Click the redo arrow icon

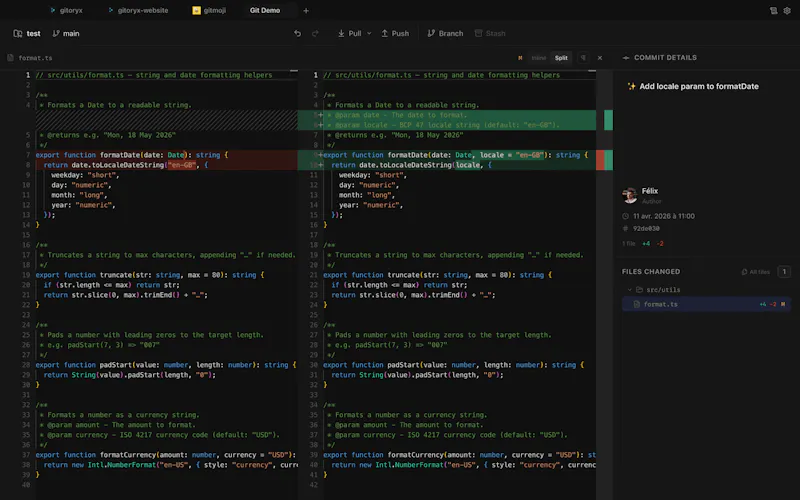315,34
